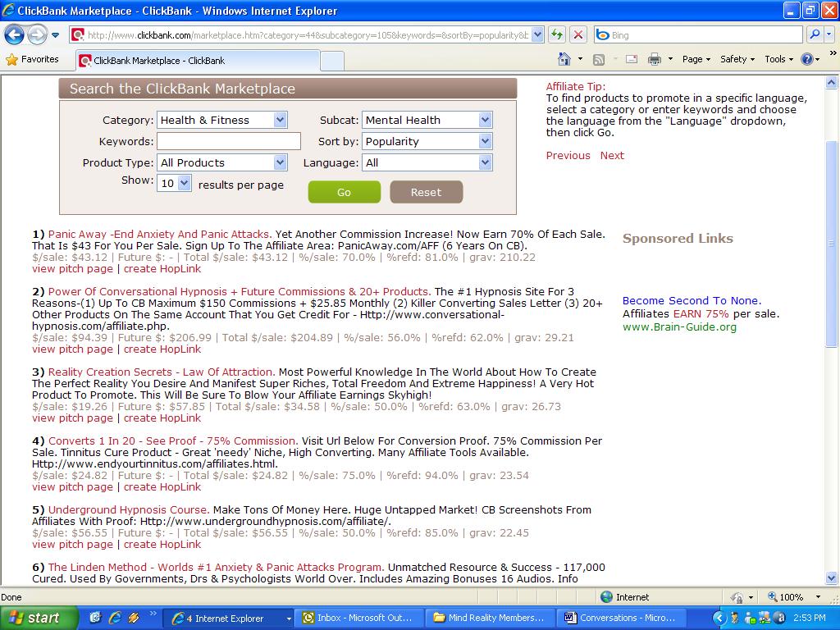Click the 2:53 PM taskbar clock
The image size is (840, 630).
coord(809,619)
